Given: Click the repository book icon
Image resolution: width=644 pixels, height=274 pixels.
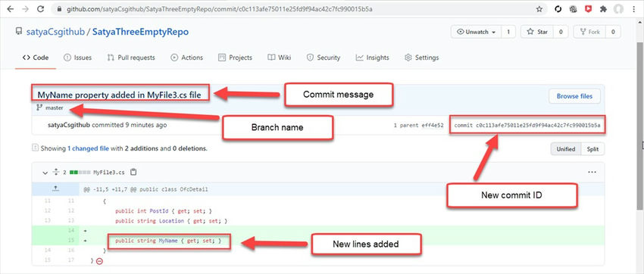Looking at the screenshot, I should tap(18, 31).
